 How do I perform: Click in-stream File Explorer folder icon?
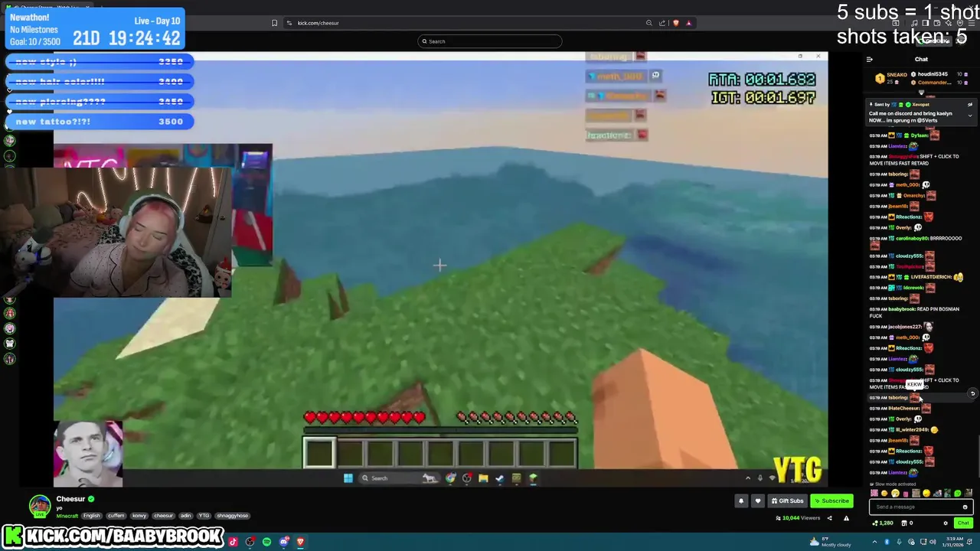pos(483,478)
